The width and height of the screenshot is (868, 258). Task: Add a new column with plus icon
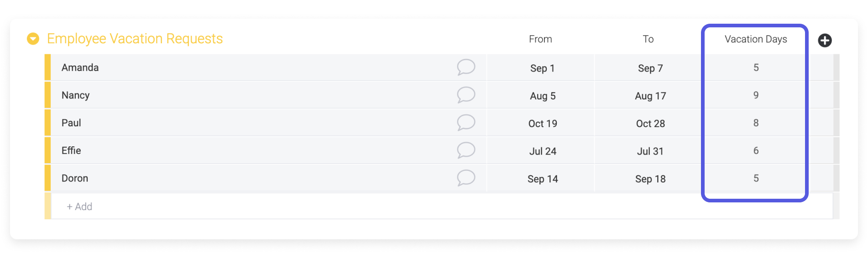825,40
